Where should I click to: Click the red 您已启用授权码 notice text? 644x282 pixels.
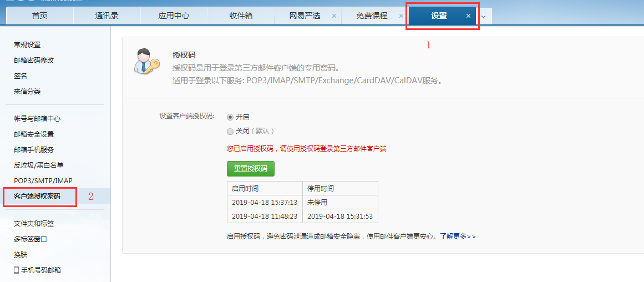pos(307,149)
